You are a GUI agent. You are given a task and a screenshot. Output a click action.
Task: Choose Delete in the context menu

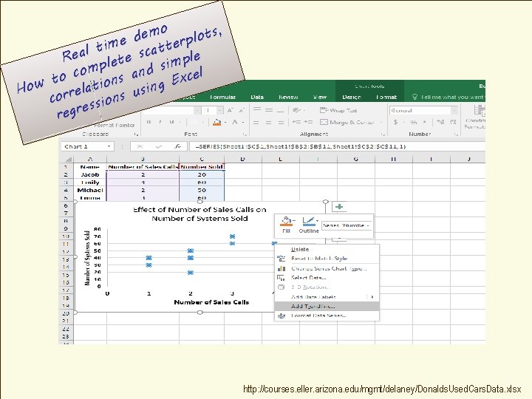coord(327,250)
